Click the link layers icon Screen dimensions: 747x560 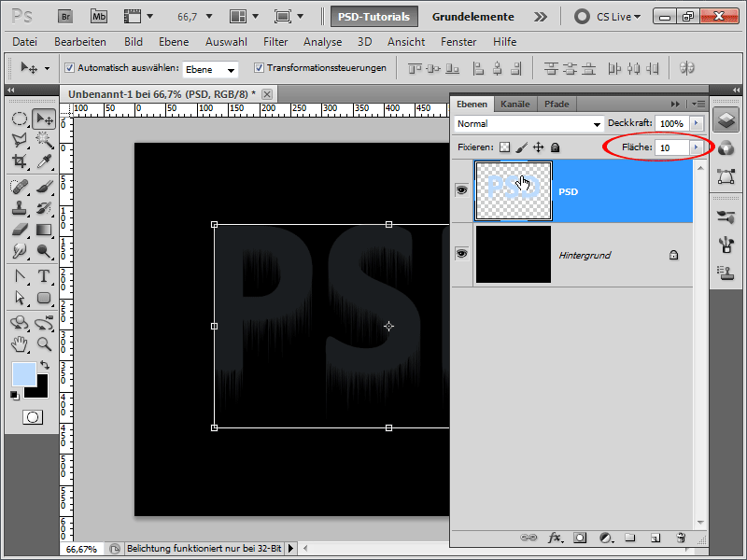[528, 538]
